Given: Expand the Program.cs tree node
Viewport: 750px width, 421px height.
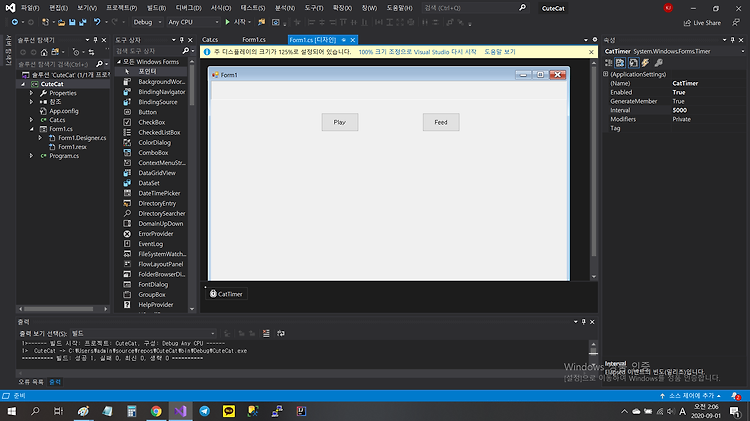Looking at the screenshot, I should coord(32,156).
